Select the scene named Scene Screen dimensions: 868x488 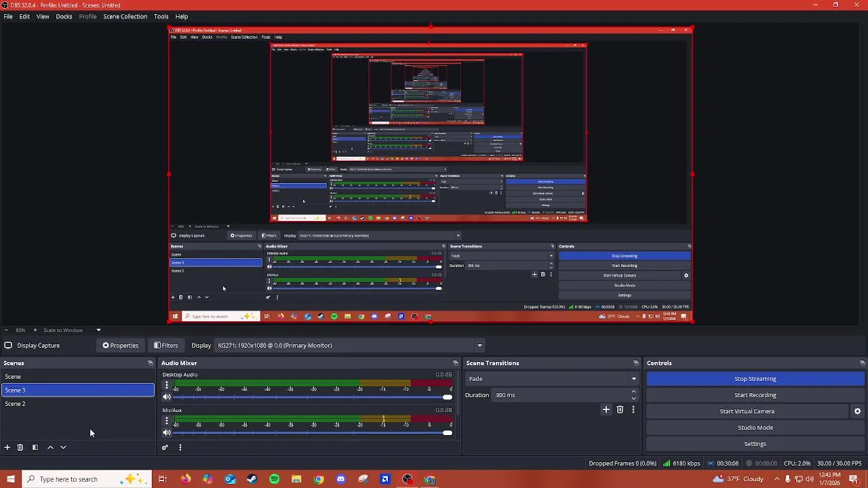tap(78, 377)
